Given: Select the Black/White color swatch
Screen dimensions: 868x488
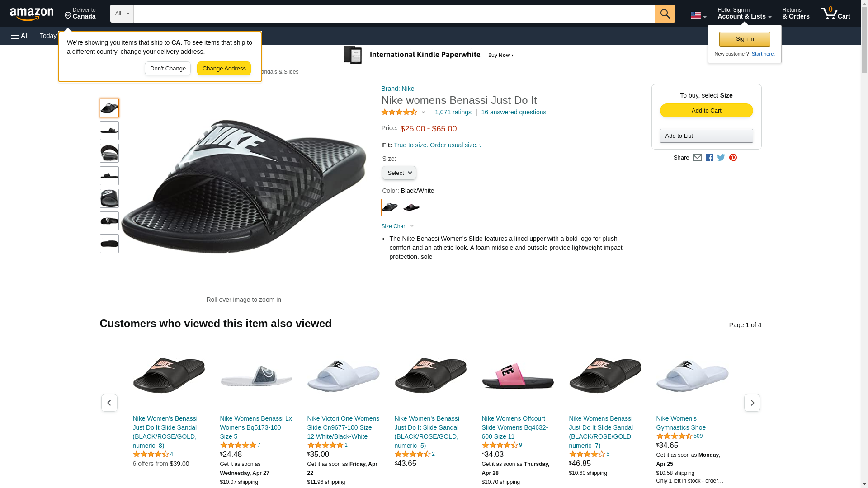Looking at the screenshot, I should [389, 207].
